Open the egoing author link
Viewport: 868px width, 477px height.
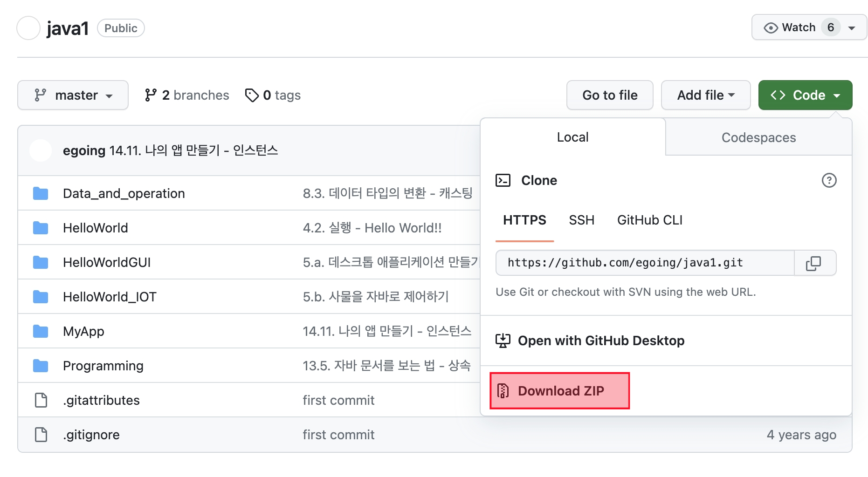(x=84, y=150)
